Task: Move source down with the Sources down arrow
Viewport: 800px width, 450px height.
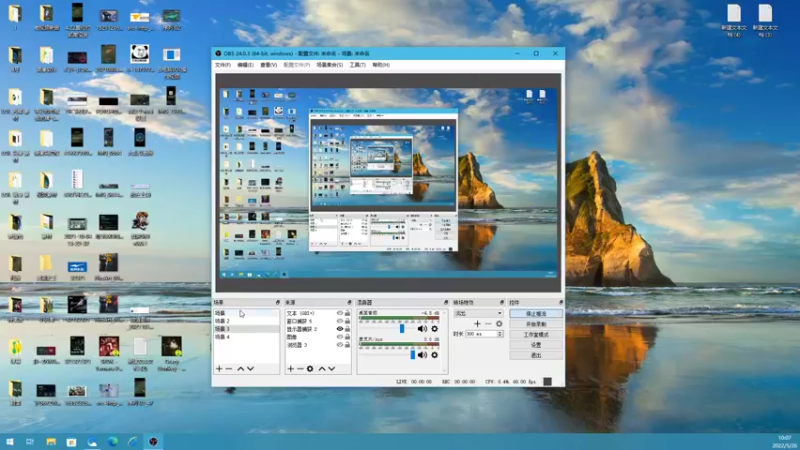Action: pyautogui.click(x=332, y=368)
